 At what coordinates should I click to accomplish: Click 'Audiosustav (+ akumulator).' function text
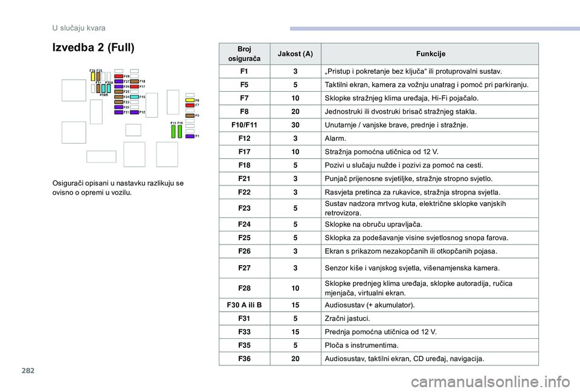coord(370,305)
